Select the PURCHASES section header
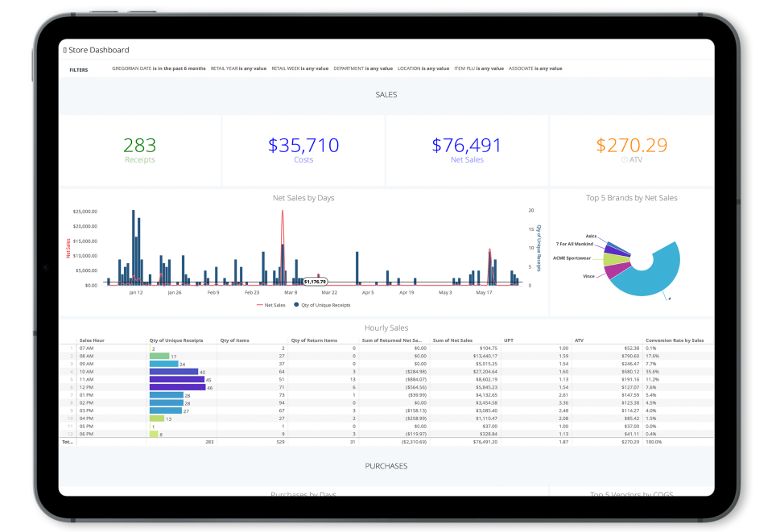This screenshot has width=780, height=532. (x=386, y=465)
